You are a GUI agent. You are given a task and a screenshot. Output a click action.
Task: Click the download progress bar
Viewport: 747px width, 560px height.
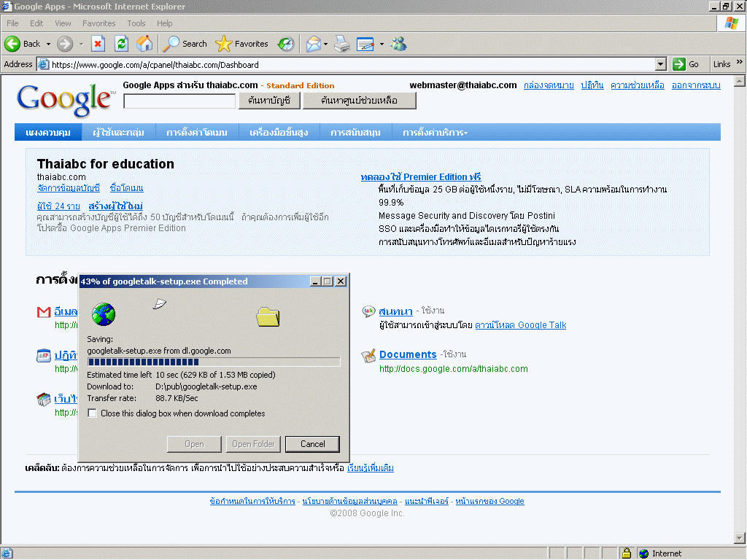tap(213, 362)
